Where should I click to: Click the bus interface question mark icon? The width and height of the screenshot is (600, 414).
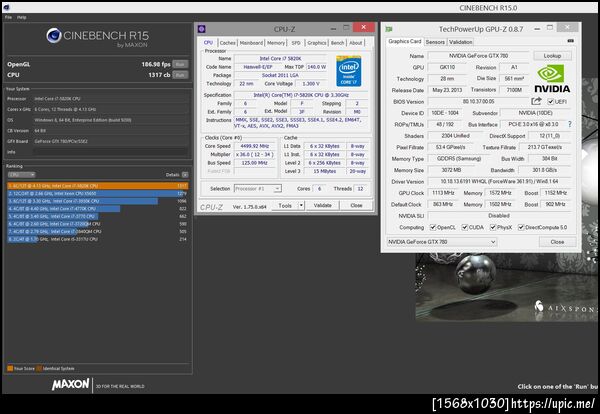pos(569,124)
